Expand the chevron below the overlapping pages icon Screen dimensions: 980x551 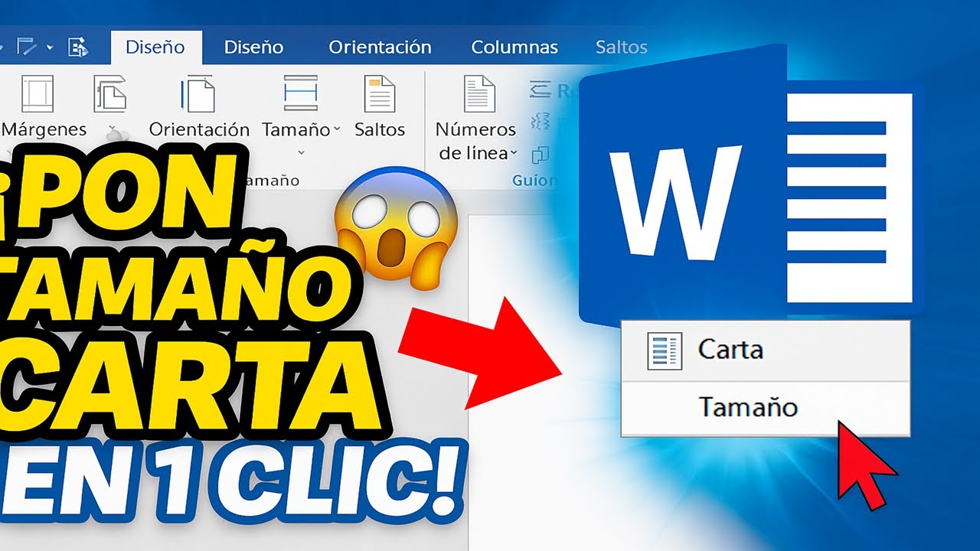112,129
